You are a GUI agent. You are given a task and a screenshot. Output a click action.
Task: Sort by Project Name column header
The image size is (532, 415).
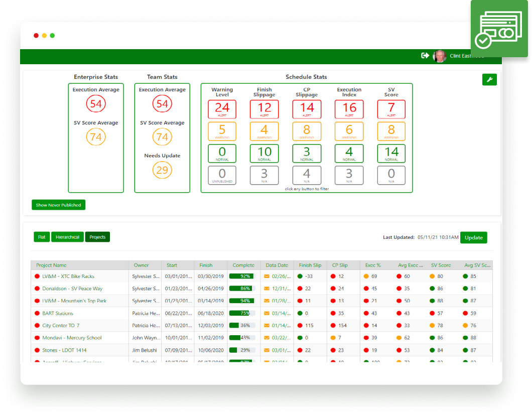tap(51, 265)
